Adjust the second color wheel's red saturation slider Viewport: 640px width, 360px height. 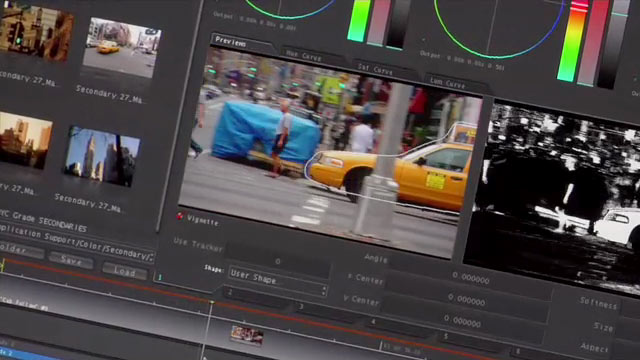pyautogui.click(x=593, y=43)
